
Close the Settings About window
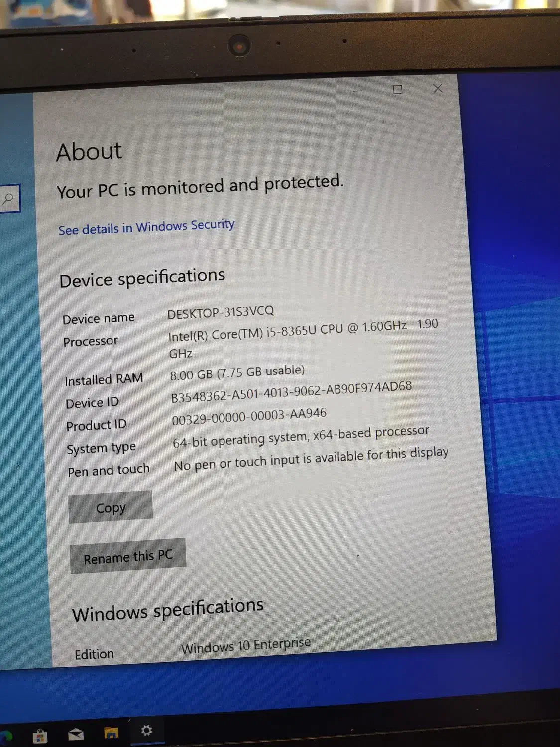(438, 88)
